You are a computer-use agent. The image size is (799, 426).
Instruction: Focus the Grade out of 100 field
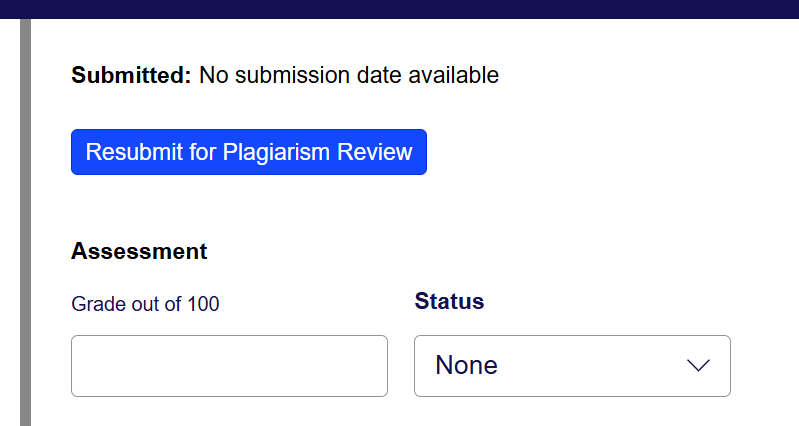pos(229,366)
